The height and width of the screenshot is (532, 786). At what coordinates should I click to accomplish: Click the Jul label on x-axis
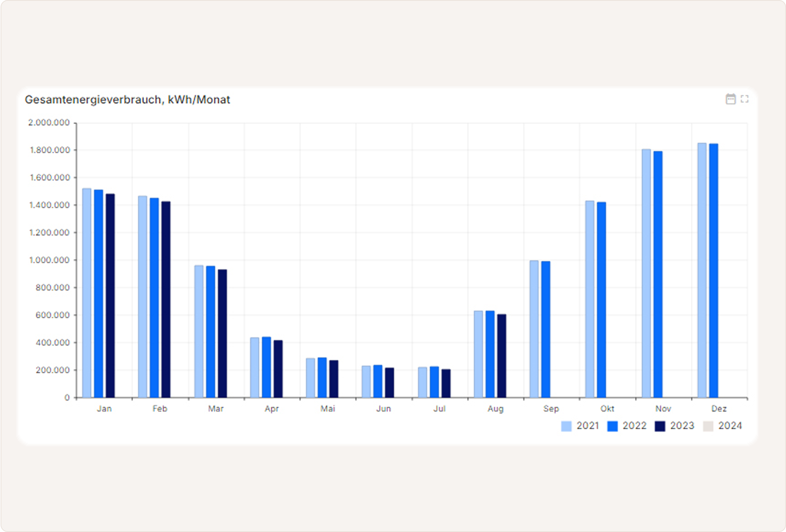[439, 409]
